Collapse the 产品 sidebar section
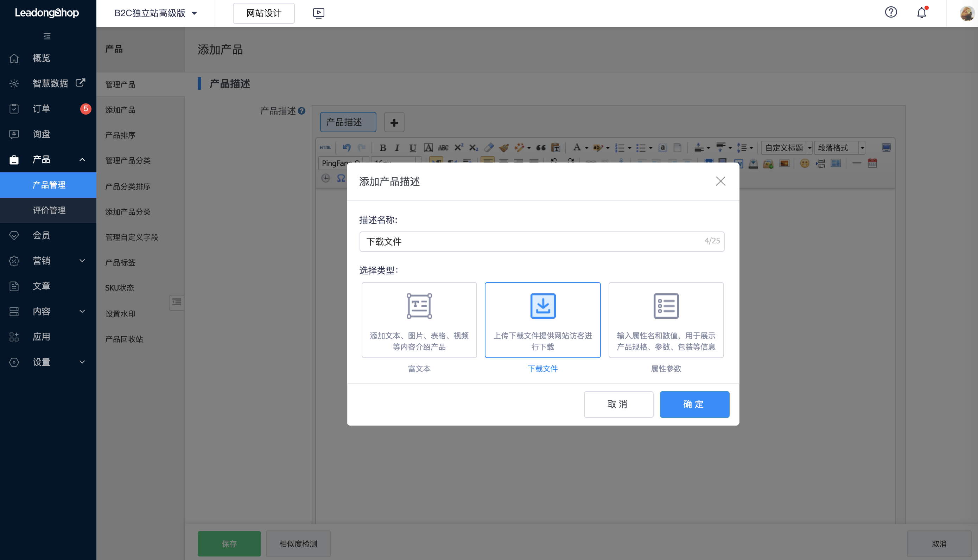The height and width of the screenshot is (560, 978). click(x=82, y=159)
